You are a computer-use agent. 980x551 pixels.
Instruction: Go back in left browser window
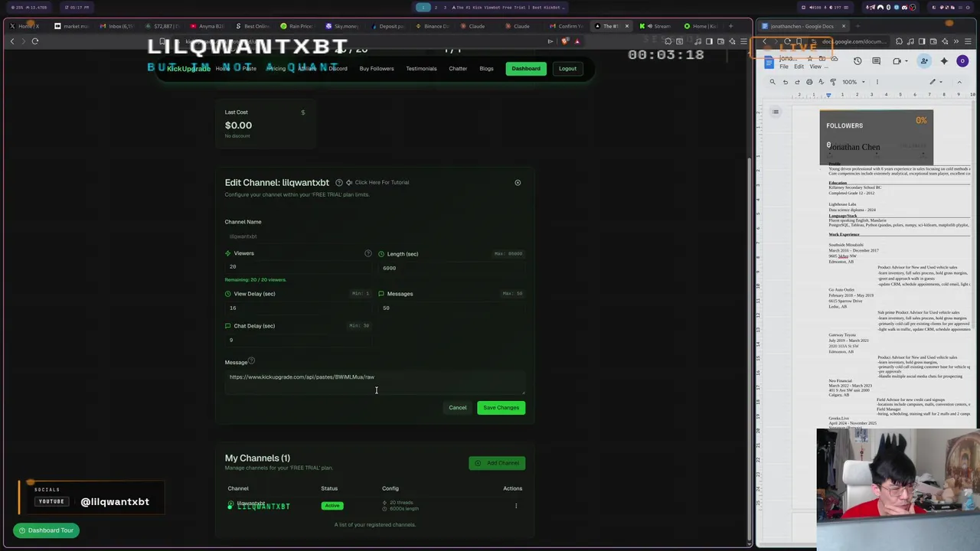pos(12,41)
